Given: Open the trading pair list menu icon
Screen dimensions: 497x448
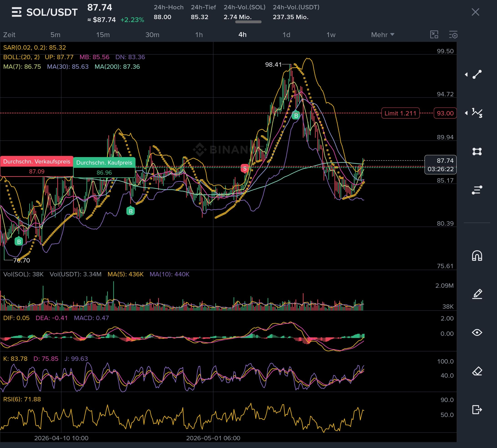Looking at the screenshot, I should 17,12.
